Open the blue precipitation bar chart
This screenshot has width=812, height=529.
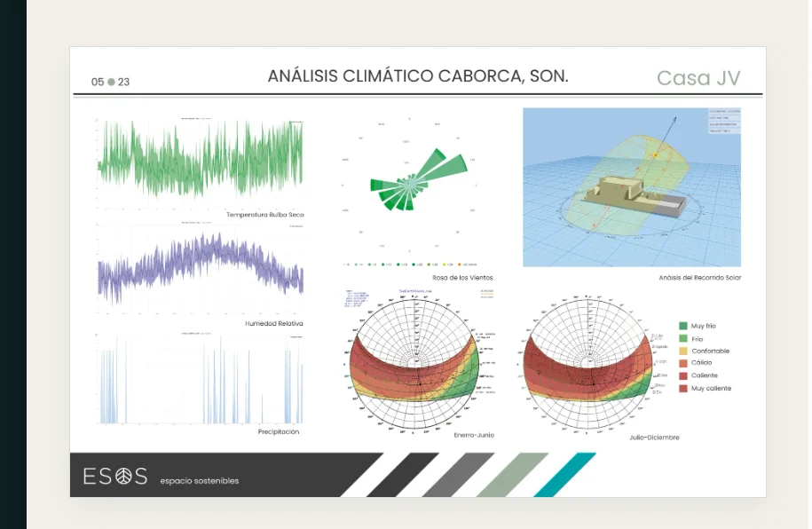tap(200, 378)
